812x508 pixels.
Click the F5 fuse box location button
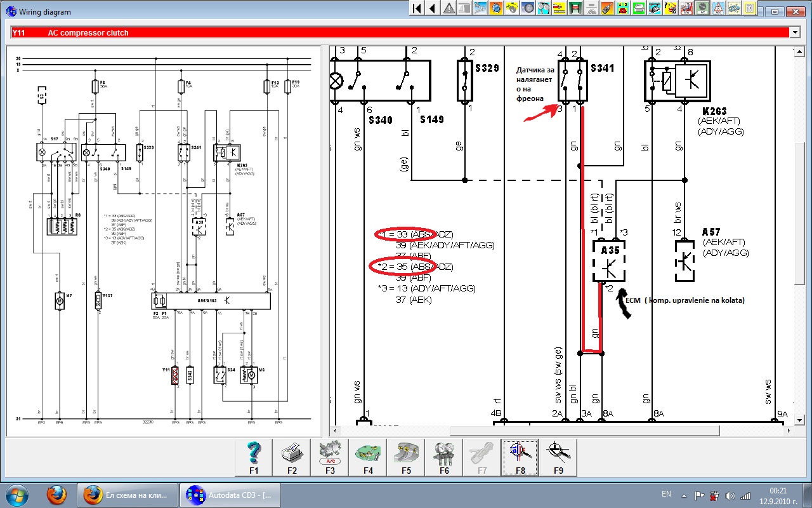(406, 457)
